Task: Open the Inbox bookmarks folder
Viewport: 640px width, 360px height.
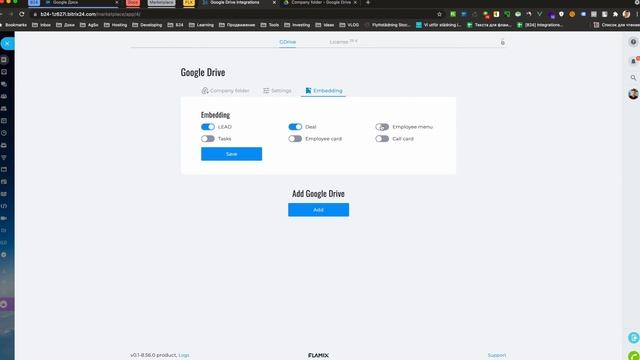Action: point(41,25)
